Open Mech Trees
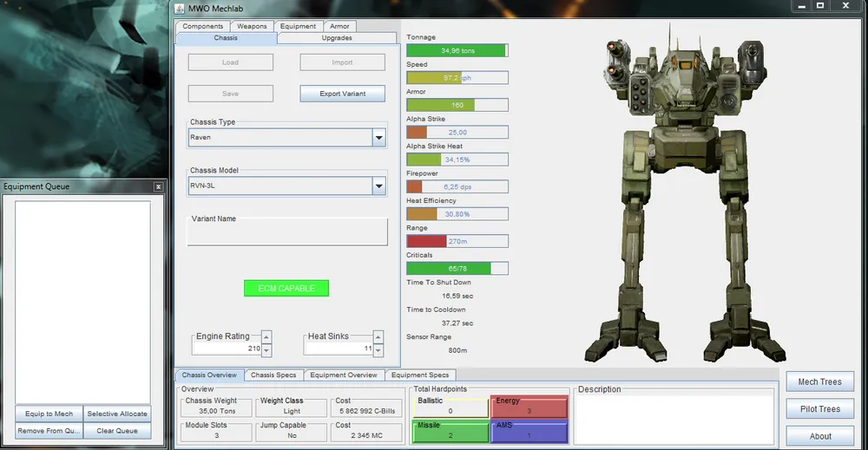868x450 pixels. (819, 382)
